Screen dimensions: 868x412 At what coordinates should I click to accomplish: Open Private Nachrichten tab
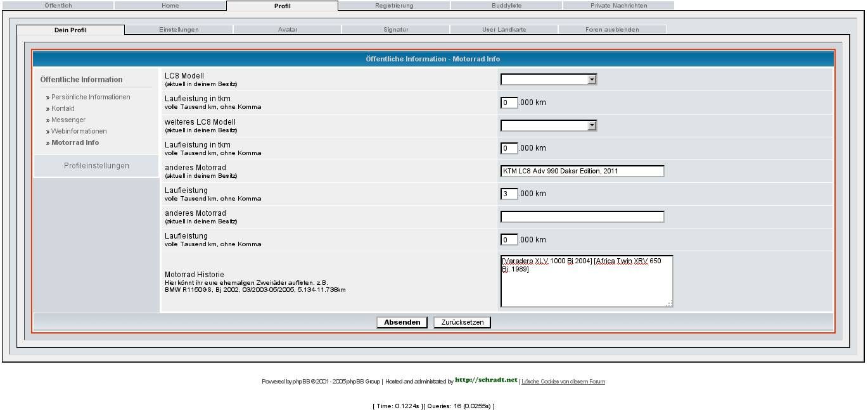pos(618,6)
